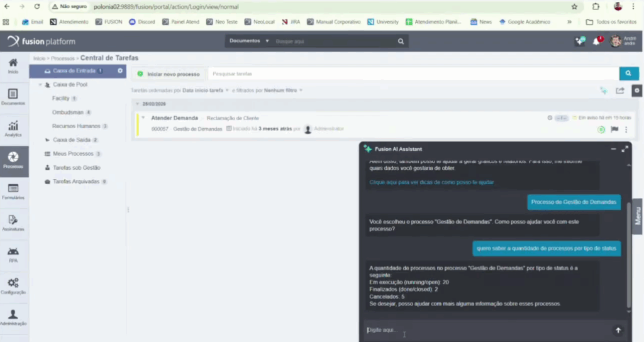This screenshot has width=644, height=342.
Task: Open the Nenhum filtro filter dropdown
Action: (283, 91)
